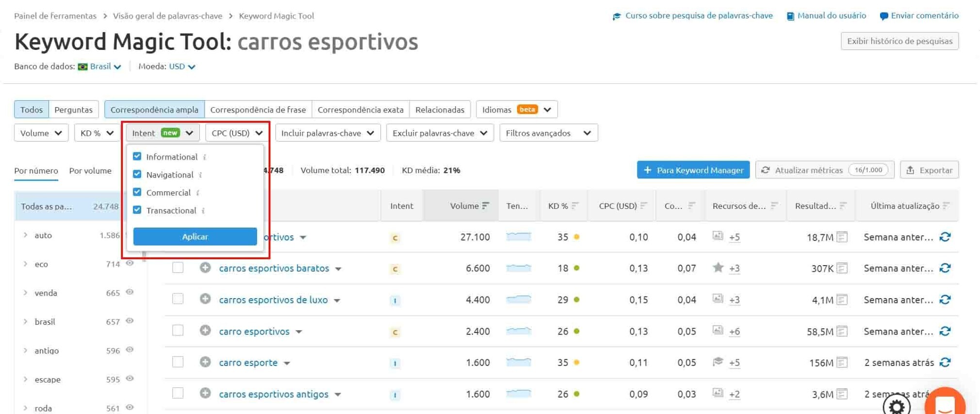
Task: Open Visão geral de palavras-chave breadcrumb
Action: [x=168, y=16]
